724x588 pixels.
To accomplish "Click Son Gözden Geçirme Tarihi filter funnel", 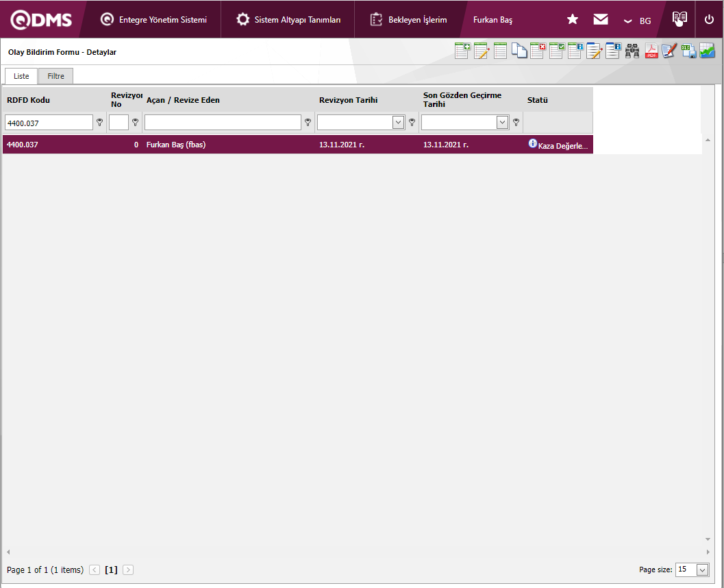I will [x=516, y=123].
